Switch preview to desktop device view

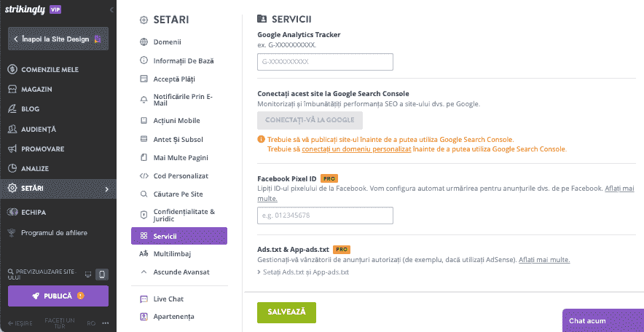pyautogui.click(x=88, y=274)
